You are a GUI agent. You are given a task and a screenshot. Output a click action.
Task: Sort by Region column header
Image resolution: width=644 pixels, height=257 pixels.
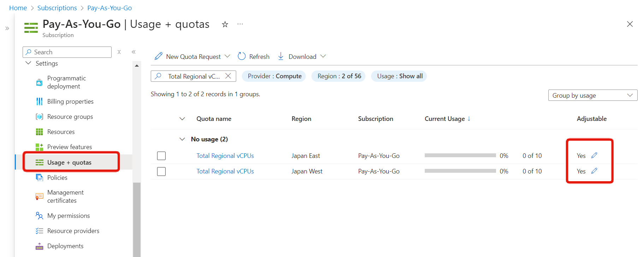301,119
